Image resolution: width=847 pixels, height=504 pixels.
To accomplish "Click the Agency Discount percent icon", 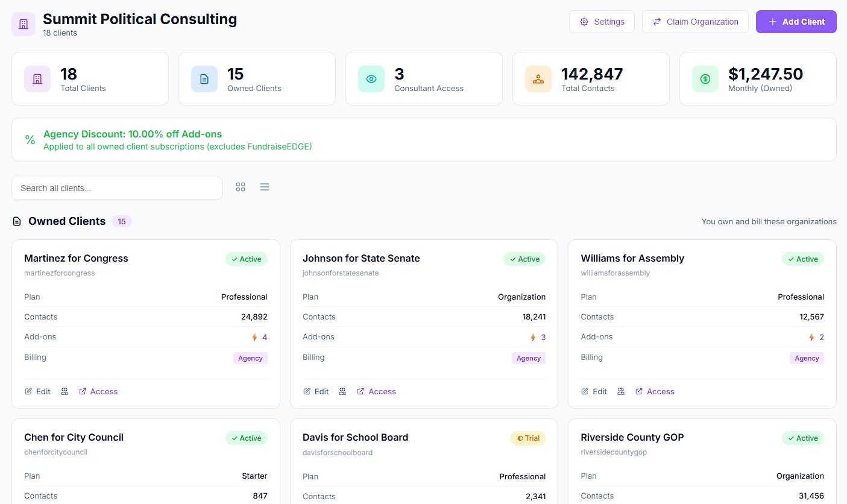I will click(30, 140).
